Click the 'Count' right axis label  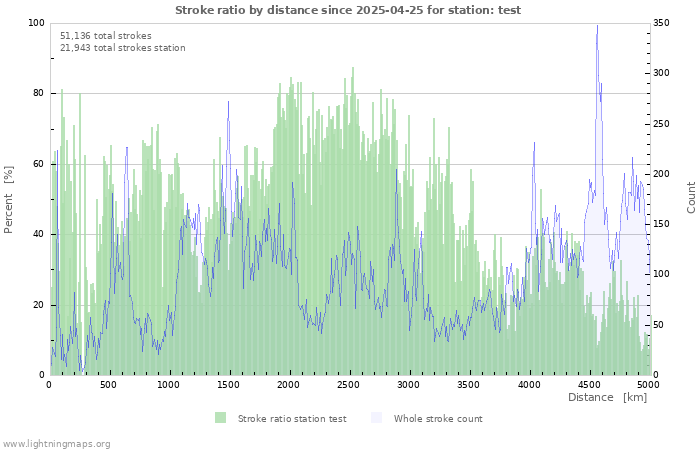click(691, 198)
